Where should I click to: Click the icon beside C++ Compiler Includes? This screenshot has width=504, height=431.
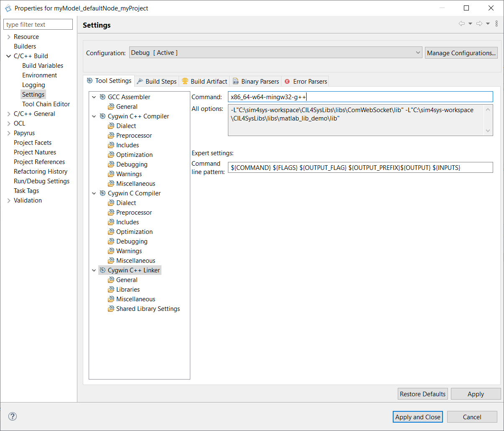click(111, 145)
